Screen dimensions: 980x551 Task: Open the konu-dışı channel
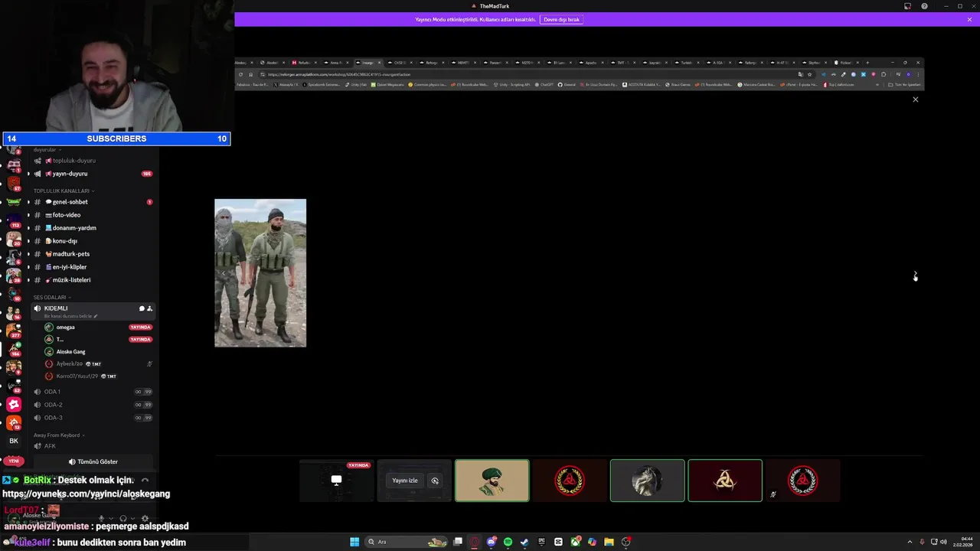coord(92,241)
